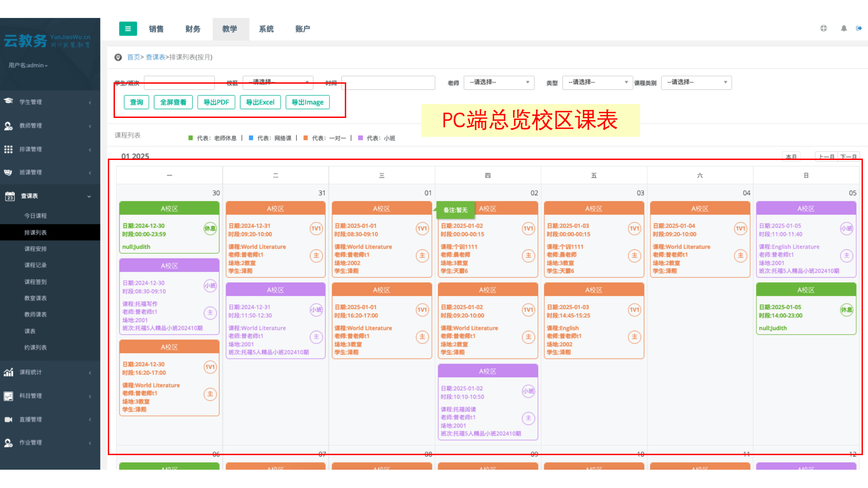The height and width of the screenshot is (488, 868).
Task: Switch to the 账户 top tab
Action: (303, 29)
